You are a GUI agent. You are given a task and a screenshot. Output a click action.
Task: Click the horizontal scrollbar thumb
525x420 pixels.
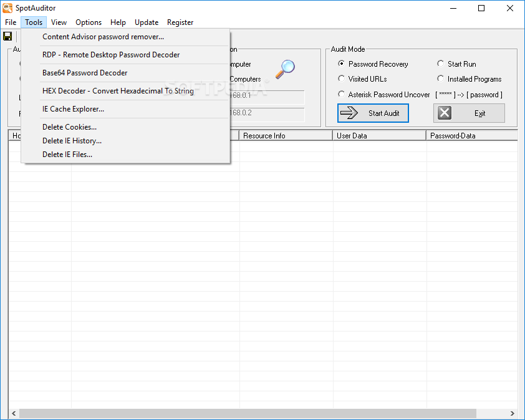click(x=248, y=414)
